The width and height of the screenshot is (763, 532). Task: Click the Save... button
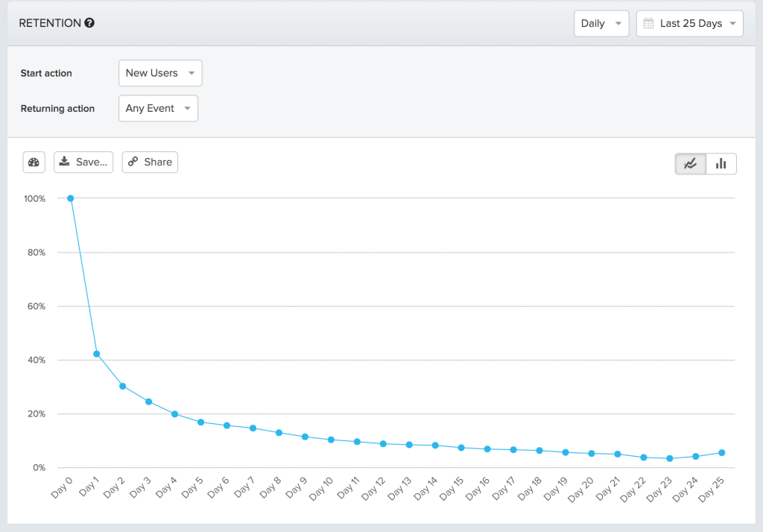point(83,162)
